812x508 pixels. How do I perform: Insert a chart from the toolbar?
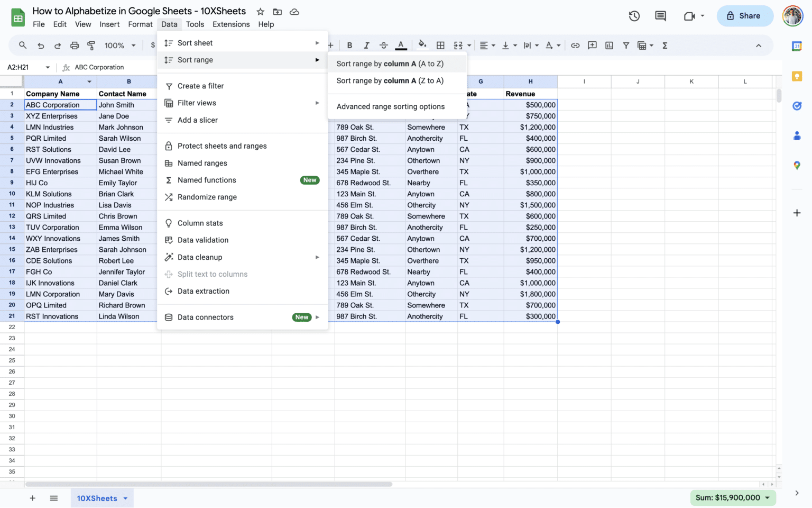[x=609, y=46]
